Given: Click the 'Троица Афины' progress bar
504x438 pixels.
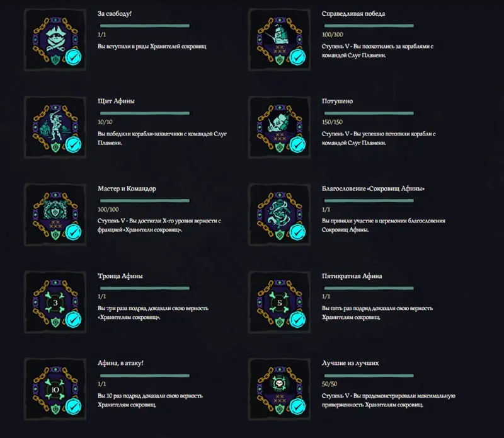Looking at the screenshot, I should [x=145, y=288].
